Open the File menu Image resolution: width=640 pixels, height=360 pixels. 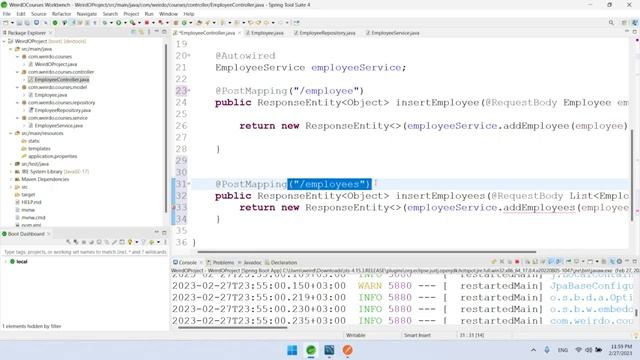coord(7,14)
